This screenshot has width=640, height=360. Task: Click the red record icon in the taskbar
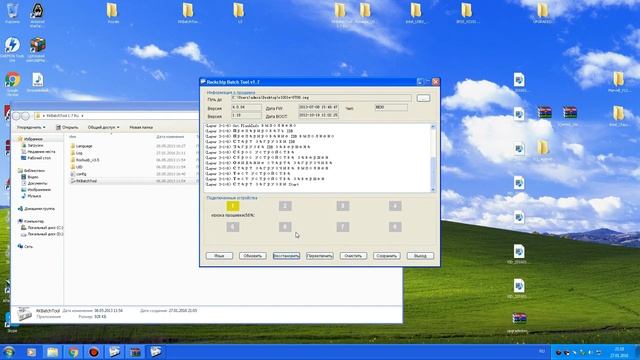coord(94,352)
